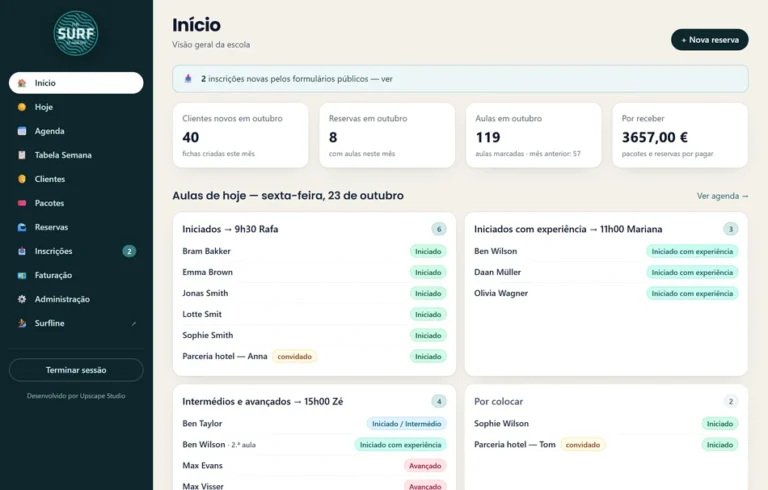Click the Iniciados 9h30 Rafa class heading
This screenshot has width=768, height=490.
click(230, 229)
